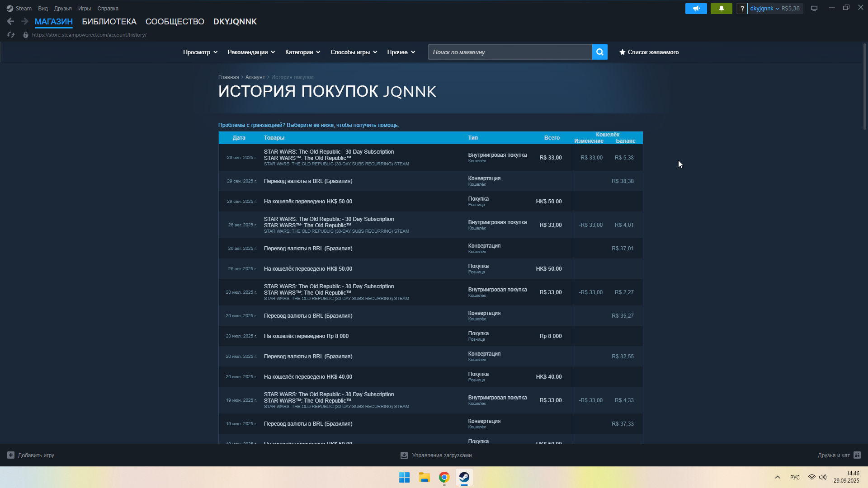Click the R$ 35,27 balance value

pyautogui.click(x=623, y=316)
